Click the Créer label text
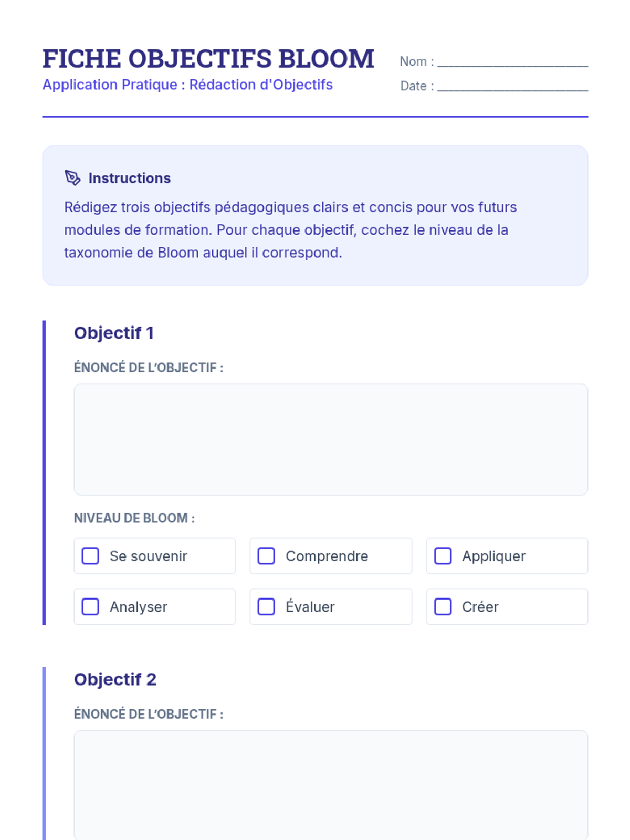 pos(480,606)
